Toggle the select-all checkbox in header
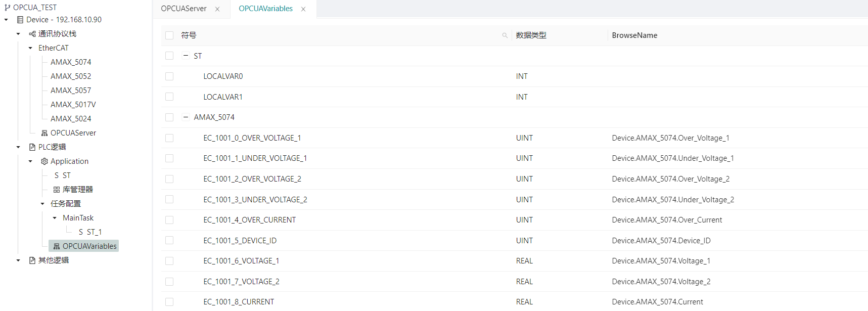868x311 pixels. [x=169, y=35]
